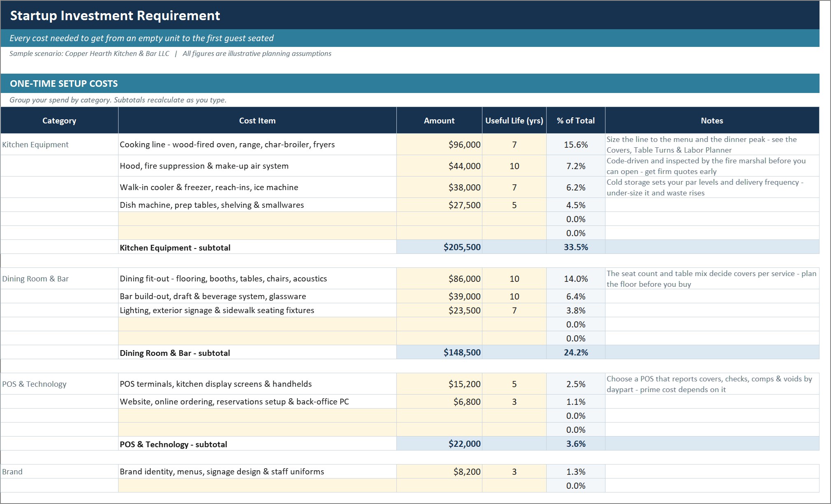The width and height of the screenshot is (831, 504).
Task: Click the Brand category cell
Action: pyautogui.click(x=59, y=471)
